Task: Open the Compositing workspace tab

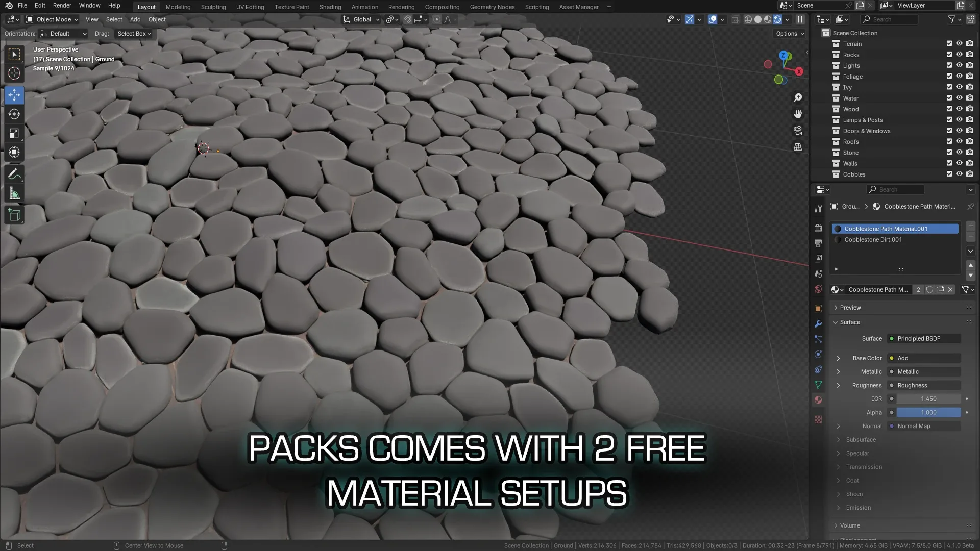Action: (442, 7)
